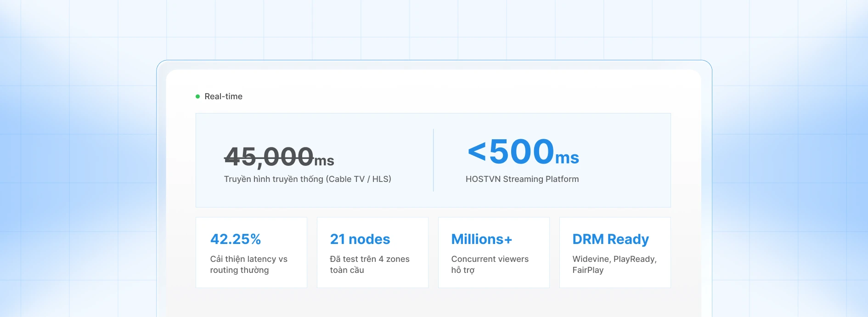Select the Real-time label

pos(223,96)
